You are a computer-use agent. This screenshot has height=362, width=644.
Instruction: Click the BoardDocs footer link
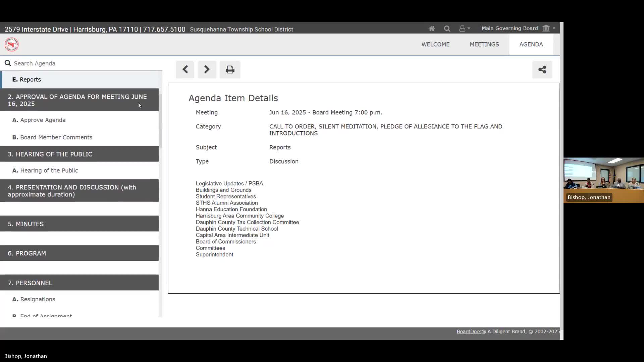[x=469, y=331]
